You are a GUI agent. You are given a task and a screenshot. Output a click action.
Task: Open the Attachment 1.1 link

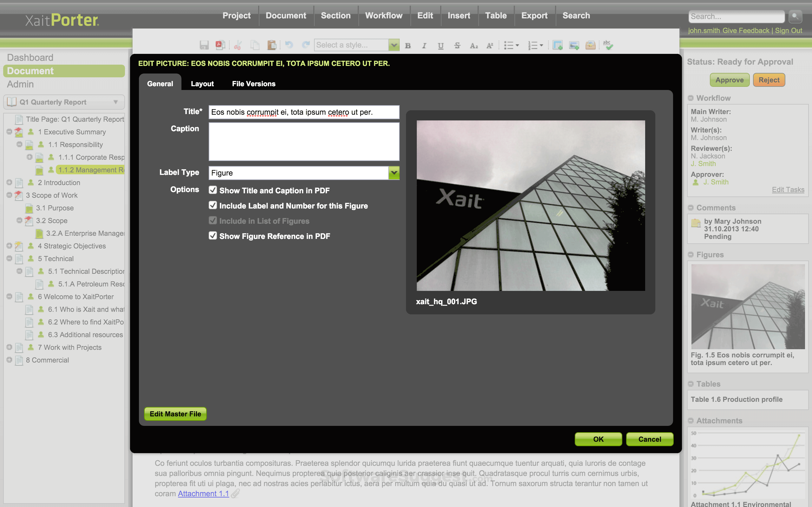[203, 493]
